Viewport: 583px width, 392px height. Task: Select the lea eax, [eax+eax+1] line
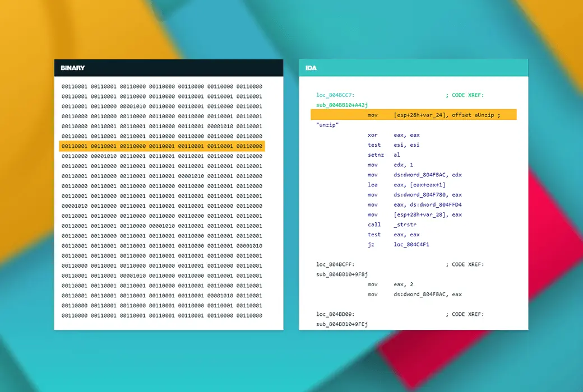click(406, 185)
